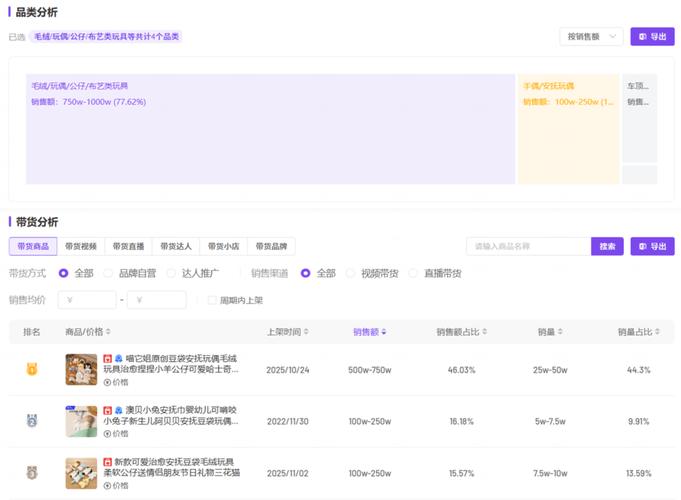Click the 价格 icon under the first product

point(107,382)
